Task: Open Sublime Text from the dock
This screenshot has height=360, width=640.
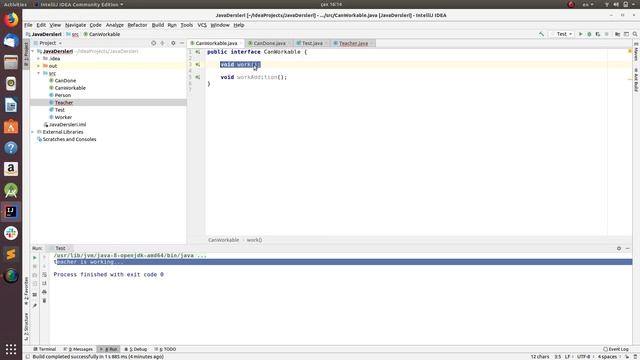Action: (11, 254)
